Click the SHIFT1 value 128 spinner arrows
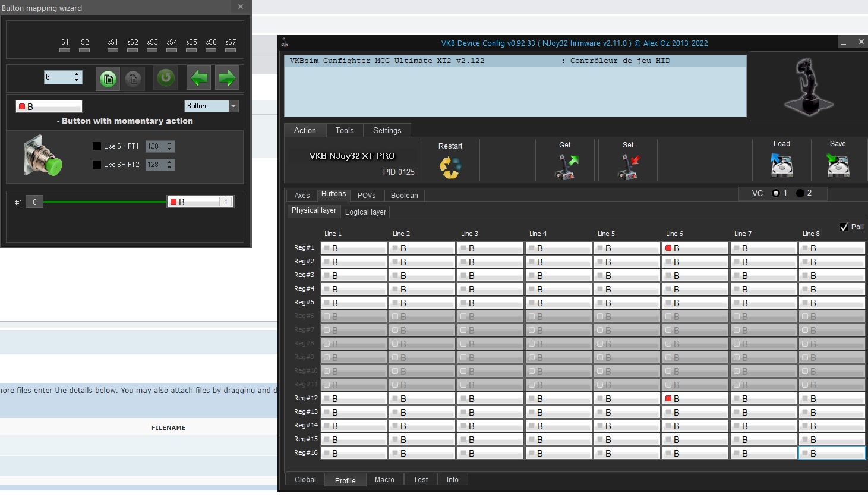Screen dimensions: 868x497 pyautogui.click(x=169, y=146)
